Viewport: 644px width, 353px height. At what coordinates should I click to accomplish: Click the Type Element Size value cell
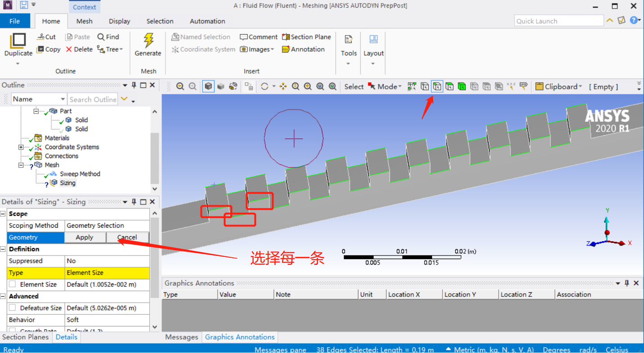coord(107,273)
